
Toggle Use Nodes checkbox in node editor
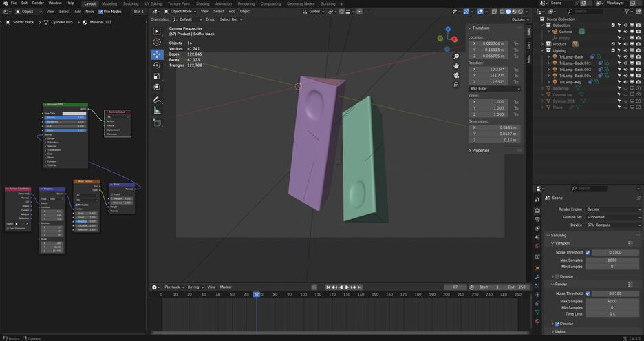pyautogui.click(x=100, y=12)
